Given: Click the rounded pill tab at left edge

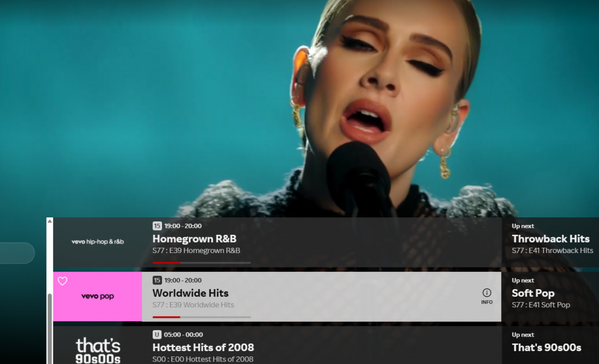Looking at the screenshot, I should click(17, 253).
